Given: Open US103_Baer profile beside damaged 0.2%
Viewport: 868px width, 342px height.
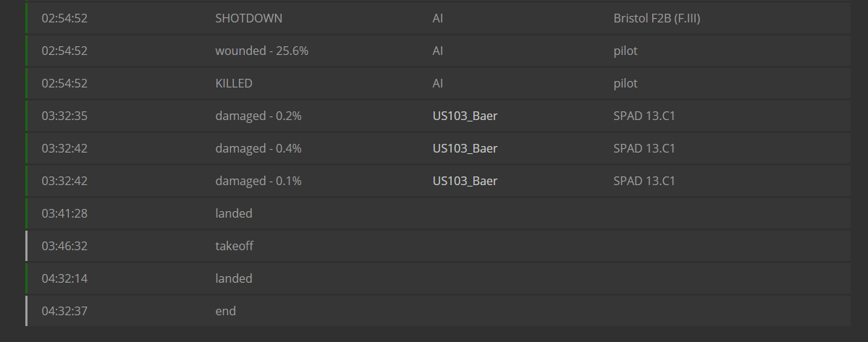Looking at the screenshot, I should coord(465,116).
